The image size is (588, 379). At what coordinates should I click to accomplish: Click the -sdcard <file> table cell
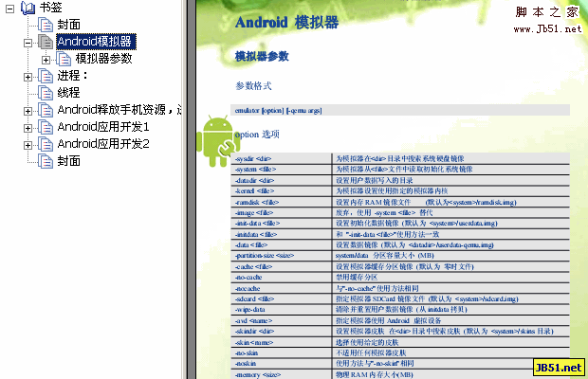click(282, 298)
